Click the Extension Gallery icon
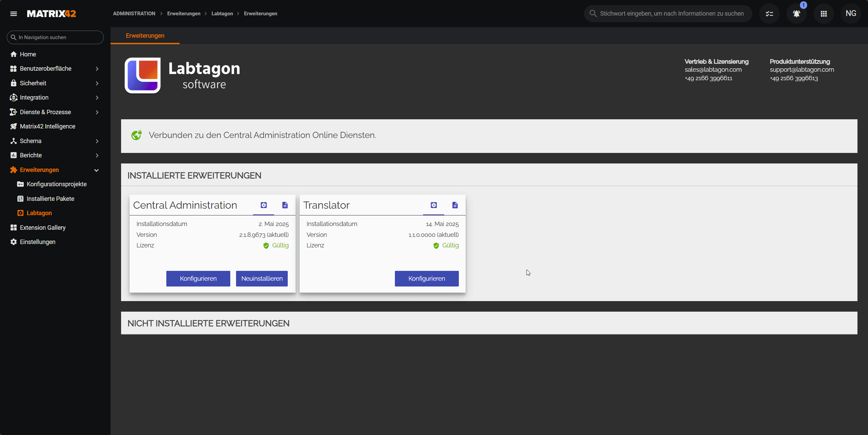This screenshot has width=868, height=435. tap(14, 228)
